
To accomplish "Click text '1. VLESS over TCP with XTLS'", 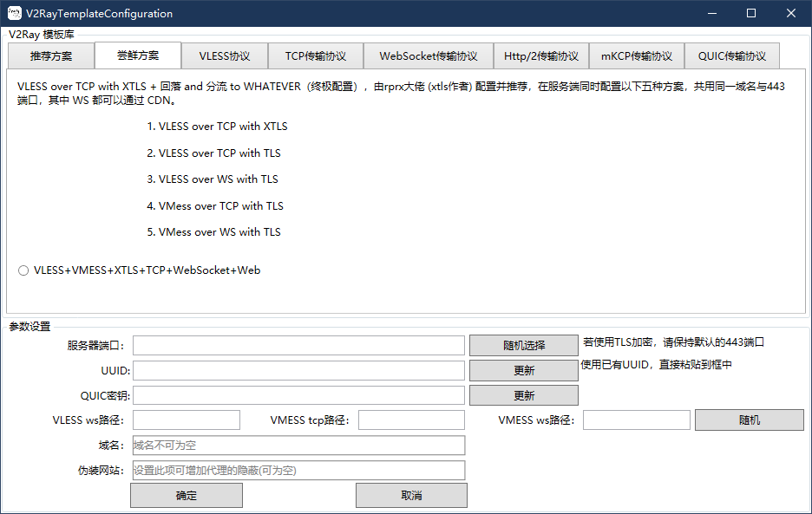I will [x=217, y=127].
